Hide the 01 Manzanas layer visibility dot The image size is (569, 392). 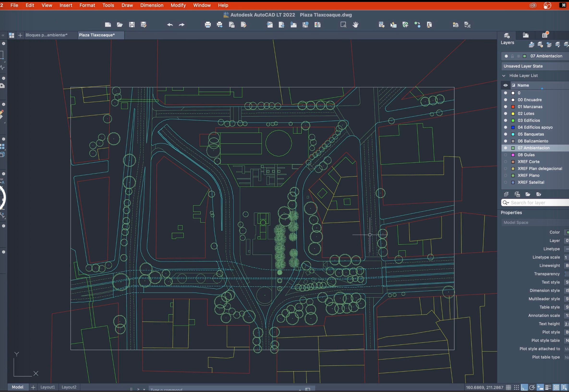coord(505,107)
